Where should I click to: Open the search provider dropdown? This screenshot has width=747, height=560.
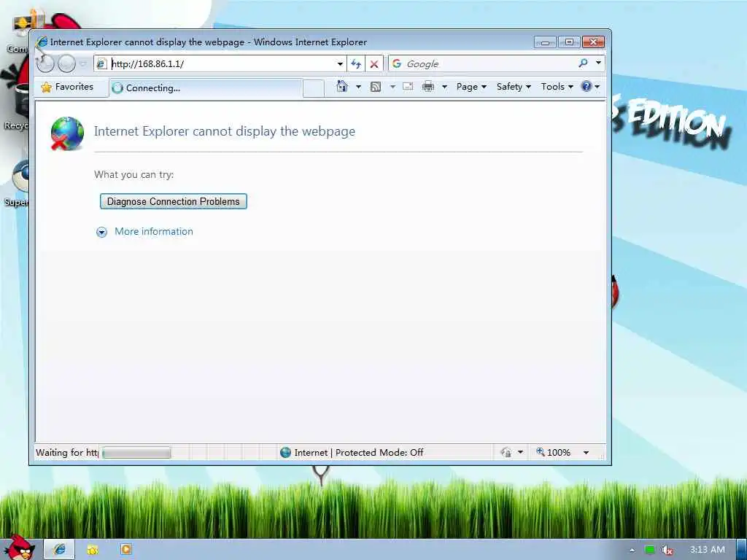coord(598,63)
